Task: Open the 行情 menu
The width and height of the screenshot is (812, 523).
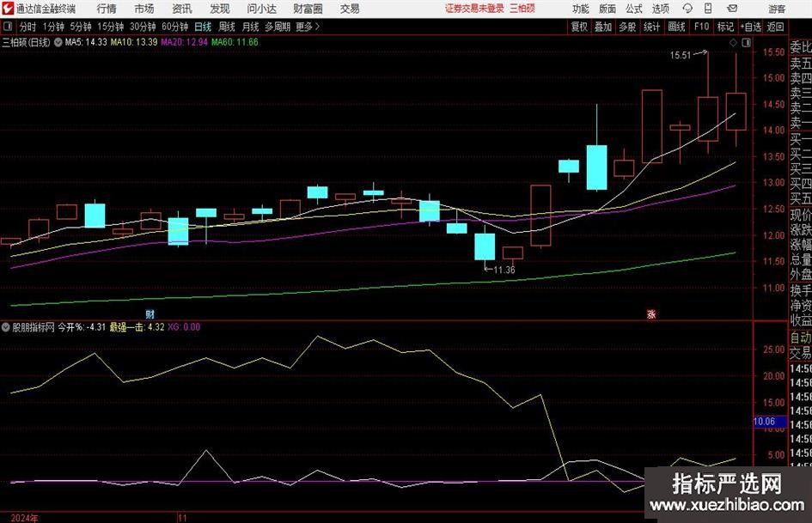Action: [x=107, y=9]
